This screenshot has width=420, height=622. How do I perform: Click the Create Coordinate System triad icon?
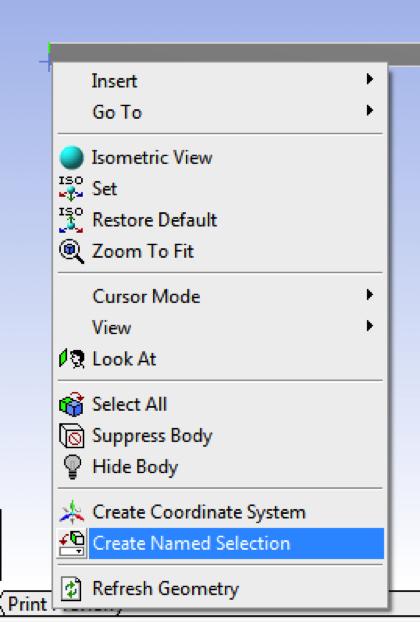(72, 512)
